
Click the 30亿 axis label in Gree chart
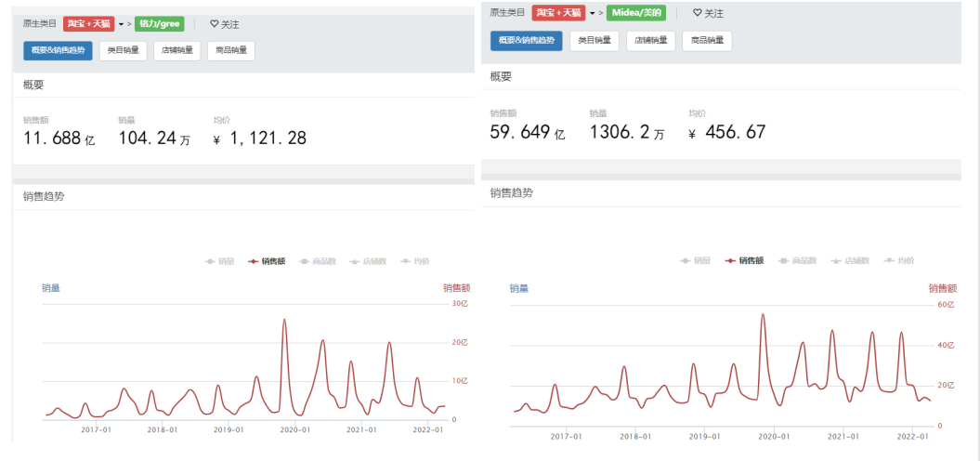click(460, 304)
